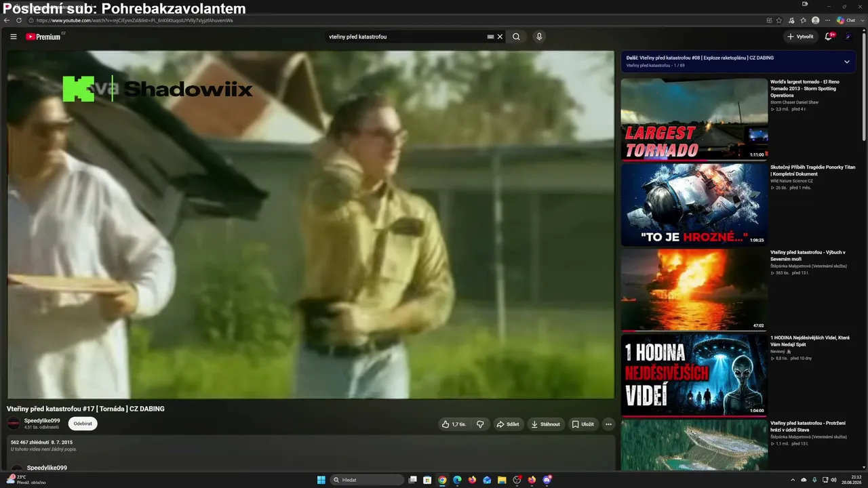Open the on-screen keyboard in search box

(490, 37)
